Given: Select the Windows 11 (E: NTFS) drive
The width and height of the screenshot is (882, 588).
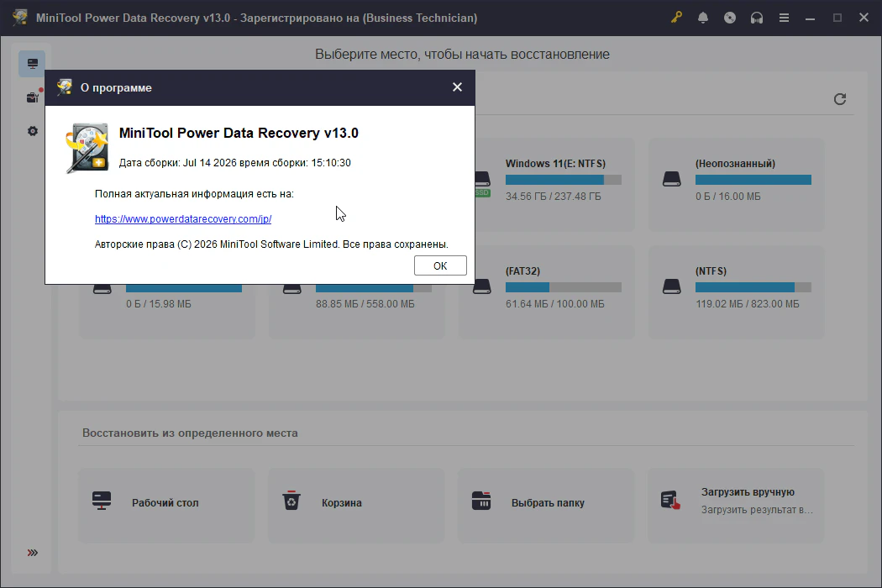Looking at the screenshot, I should [x=554, y=184].
